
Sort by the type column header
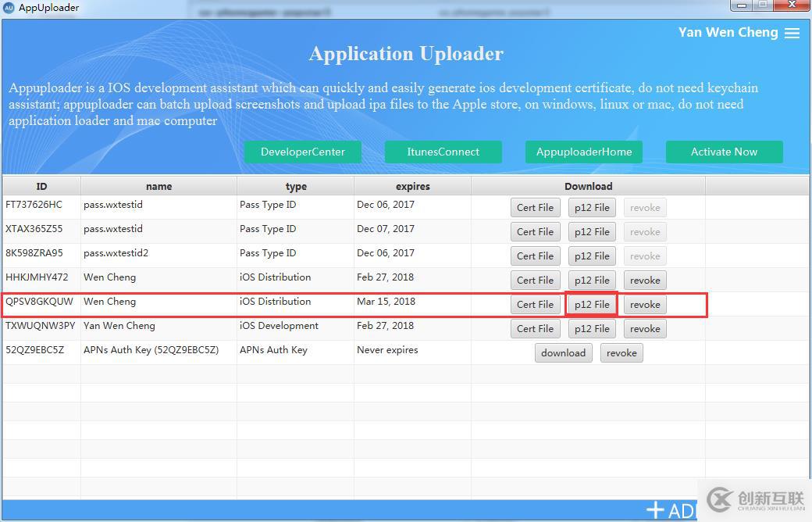(x=296, y=186)
